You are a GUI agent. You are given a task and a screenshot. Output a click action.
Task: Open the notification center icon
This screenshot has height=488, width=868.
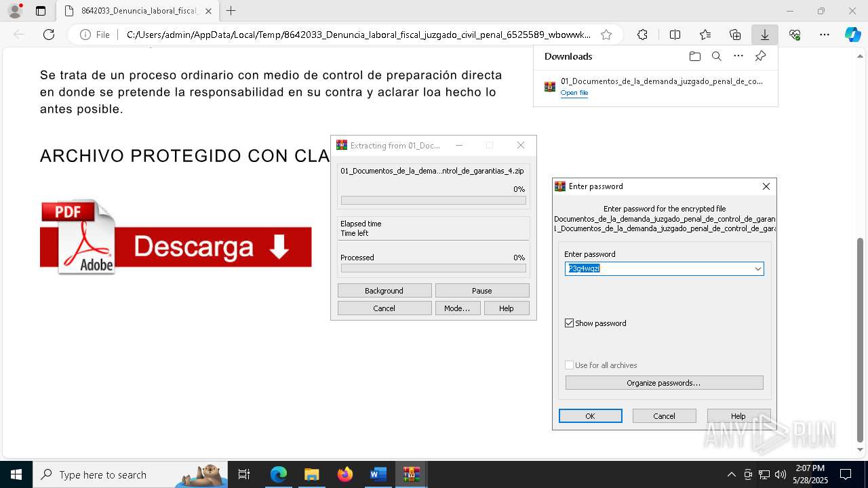[x=846, y=474]
